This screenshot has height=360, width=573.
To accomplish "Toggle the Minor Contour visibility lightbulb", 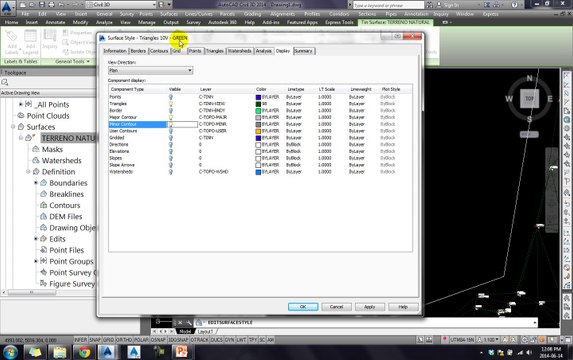I will pyautogui.click(x=170, y=124).
